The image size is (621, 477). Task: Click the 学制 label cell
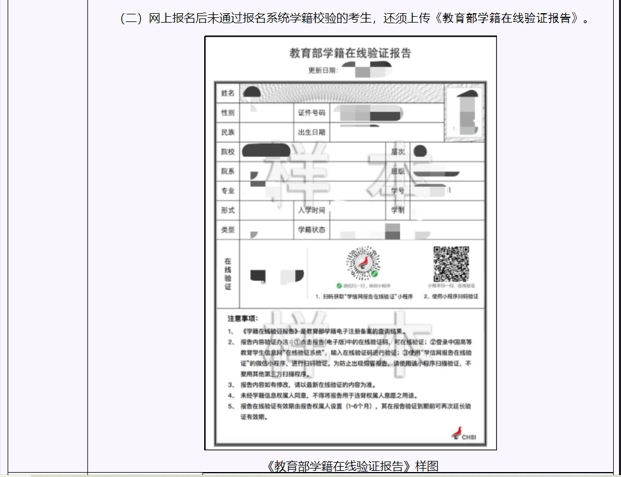pyautogui.click(x=398, y=210)
